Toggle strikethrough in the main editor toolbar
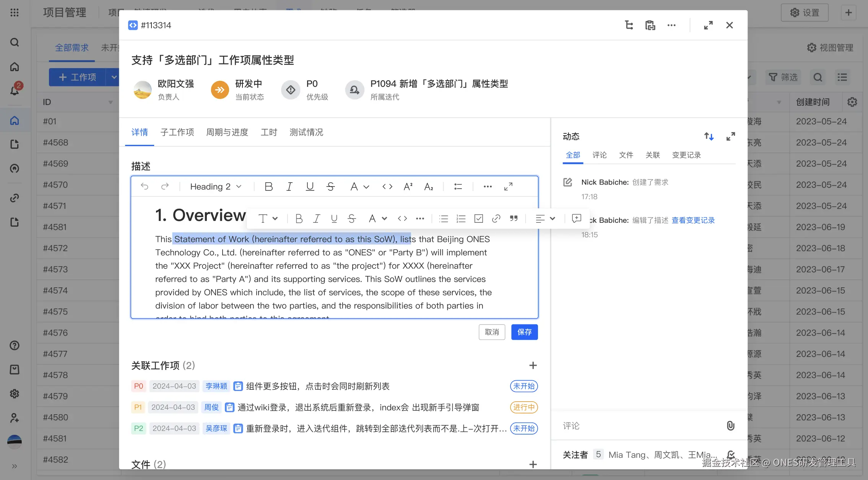Image resolution: width=868 pixels, height=480 pixels. pyautogui.click(x=331, y=186)
